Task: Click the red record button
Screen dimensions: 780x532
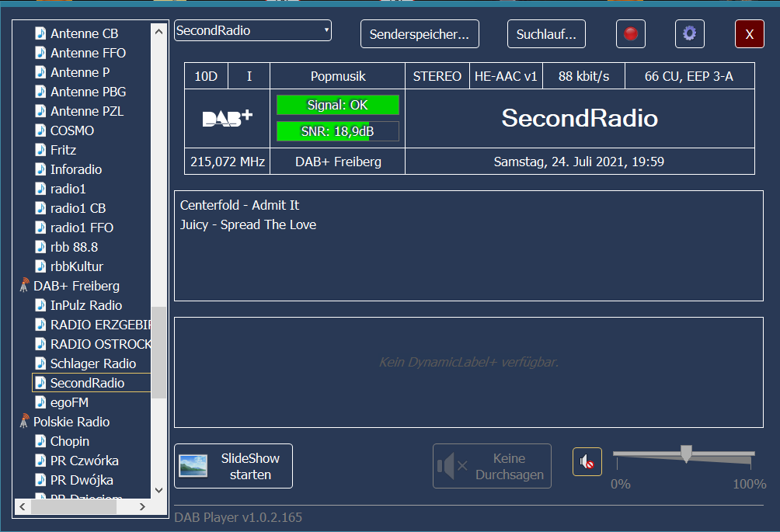Action: point(631,34)
